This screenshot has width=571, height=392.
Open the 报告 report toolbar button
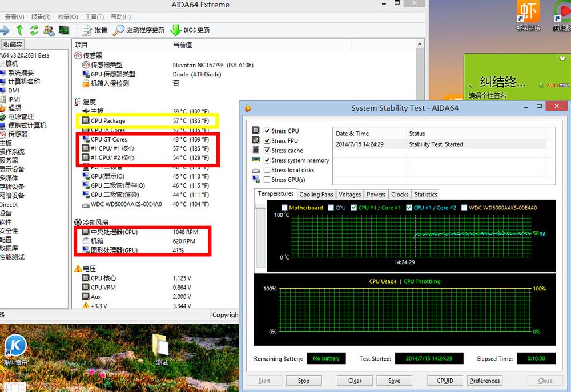tap(95, 30)
